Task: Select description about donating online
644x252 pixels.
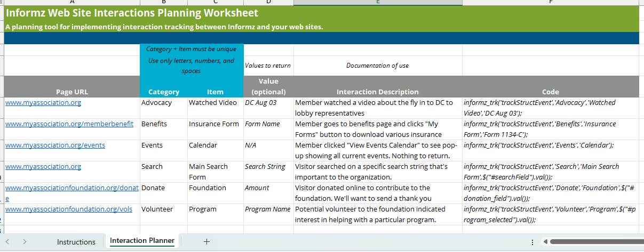Action: click(x=378, y=193)
